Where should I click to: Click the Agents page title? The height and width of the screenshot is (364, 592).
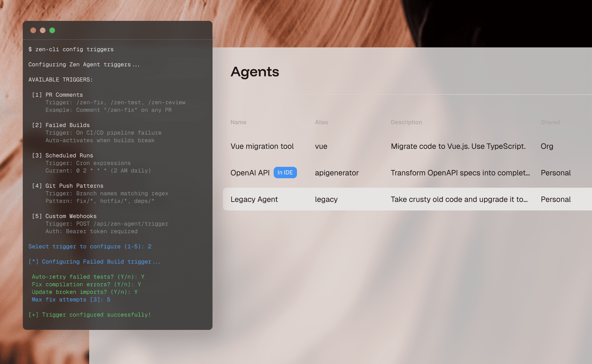tap(255, 72)
